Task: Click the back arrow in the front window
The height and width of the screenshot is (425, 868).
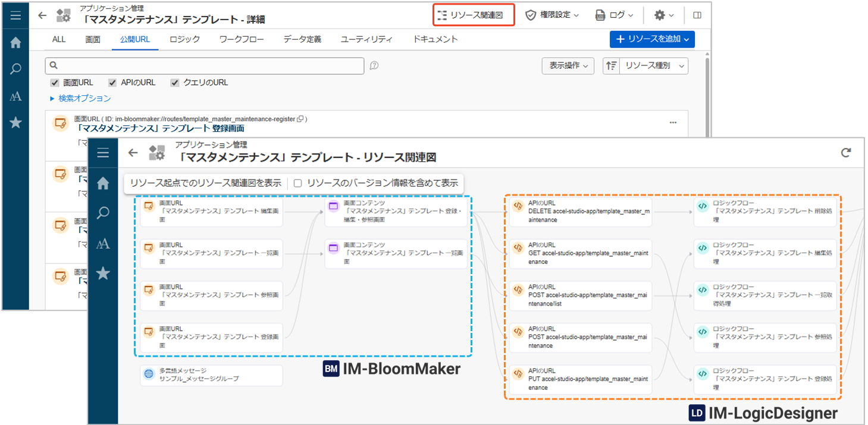Action: click(x=133, y=153)
